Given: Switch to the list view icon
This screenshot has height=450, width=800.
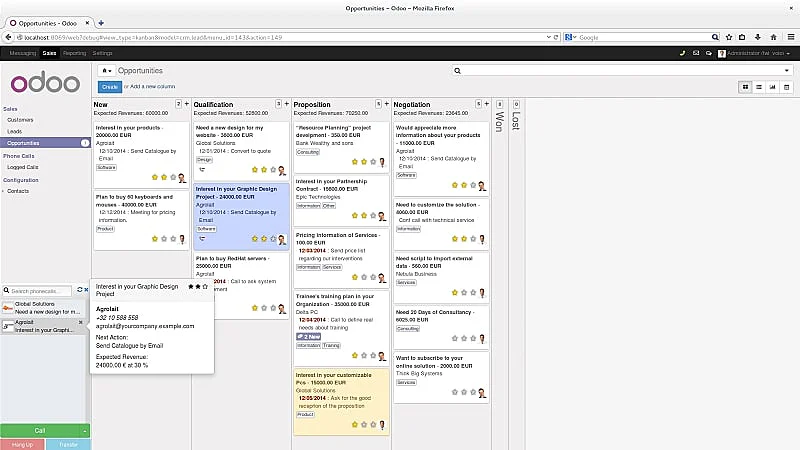Looking at the screenshot, I should pos(759,87).
